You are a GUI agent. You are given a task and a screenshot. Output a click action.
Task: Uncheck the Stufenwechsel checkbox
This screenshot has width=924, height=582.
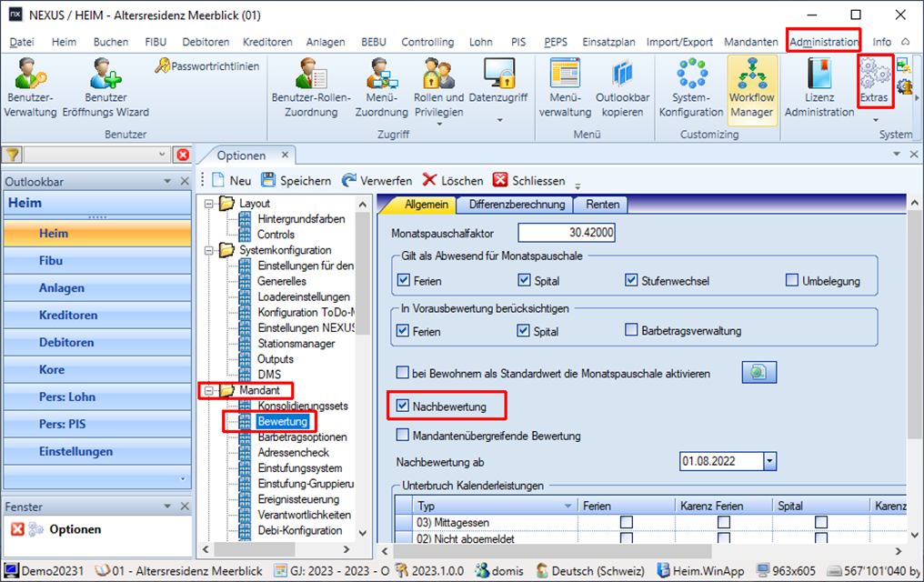click(631, 280)
